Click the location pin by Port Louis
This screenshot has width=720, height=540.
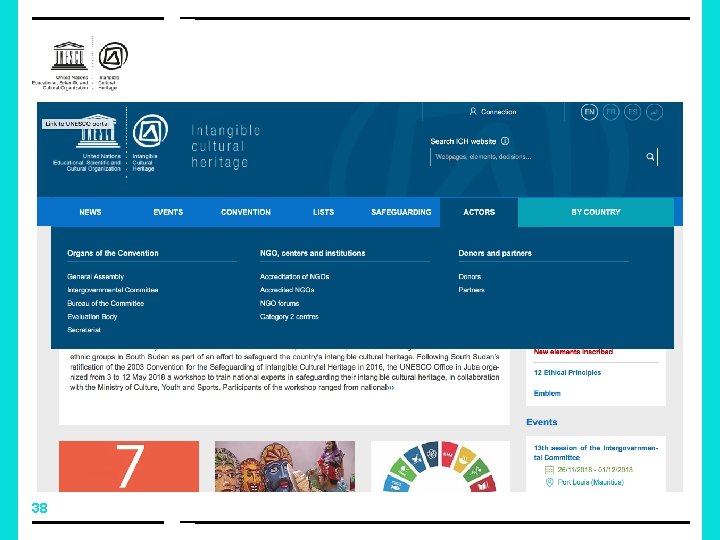click(549, 482)
